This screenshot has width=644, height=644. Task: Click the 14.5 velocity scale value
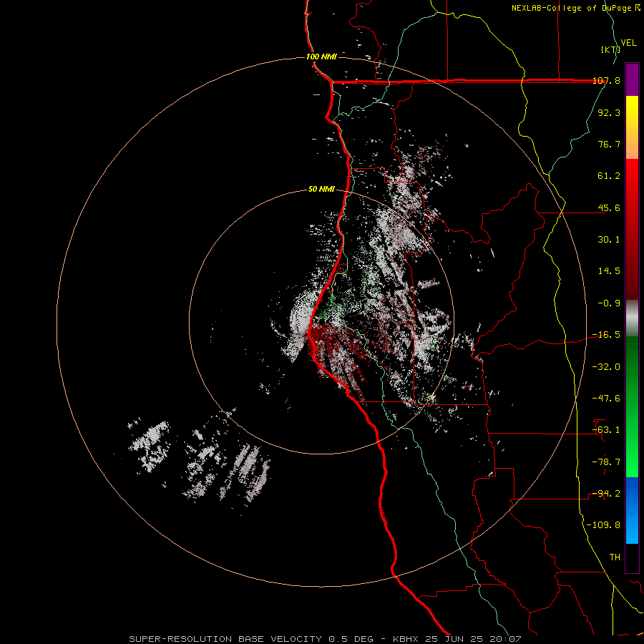coord(609,271)
